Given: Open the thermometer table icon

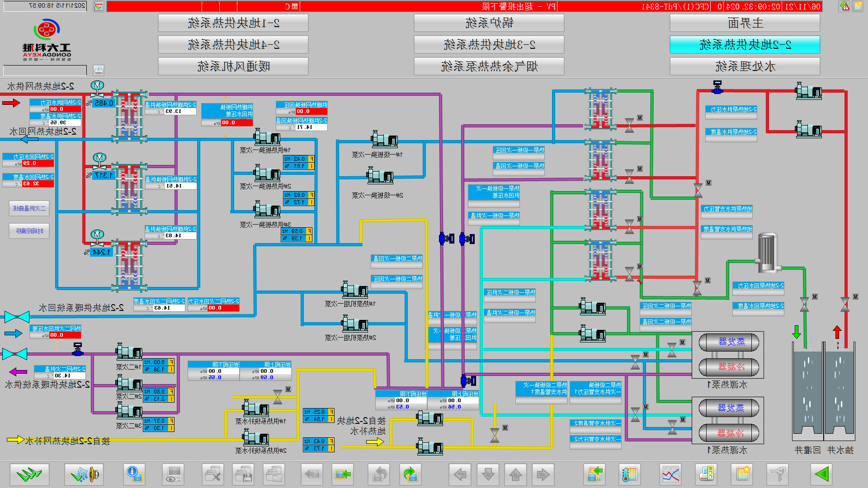Looking at the screenshot, I should 629,474.
